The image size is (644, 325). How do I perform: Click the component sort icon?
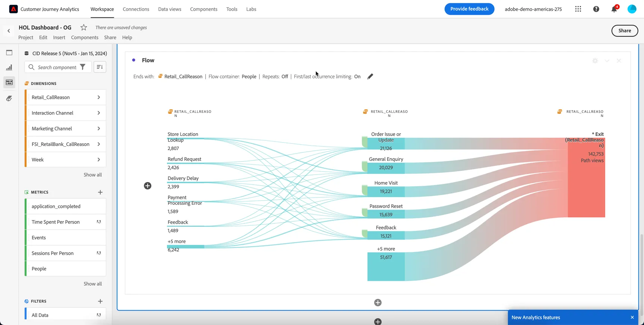100,67
